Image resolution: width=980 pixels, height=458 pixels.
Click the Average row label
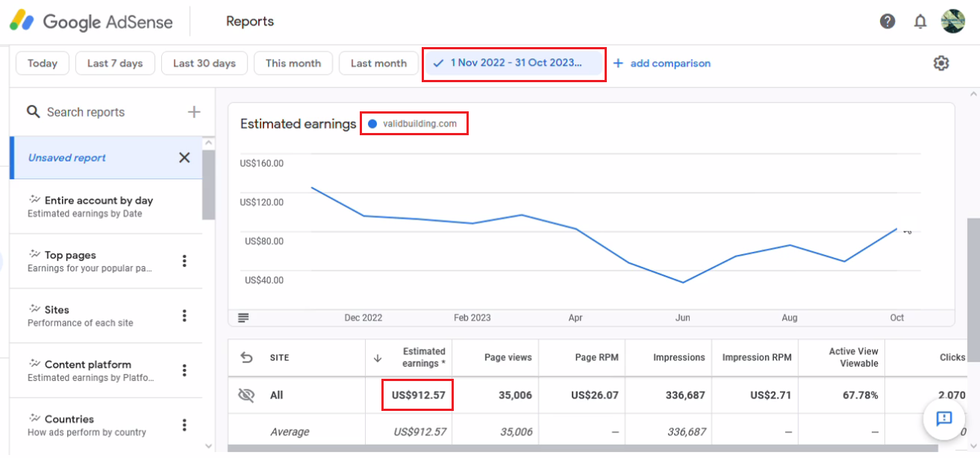click(x=290, y=432)
